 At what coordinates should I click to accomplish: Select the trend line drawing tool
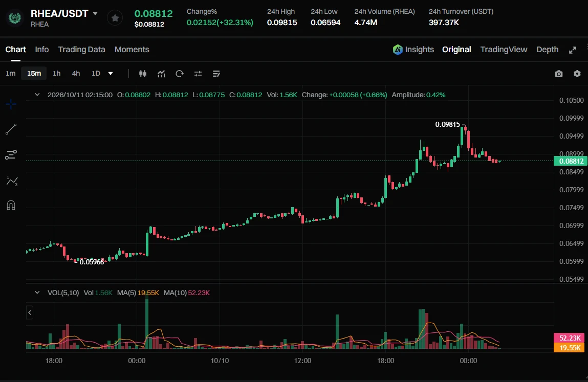[11, 129]
